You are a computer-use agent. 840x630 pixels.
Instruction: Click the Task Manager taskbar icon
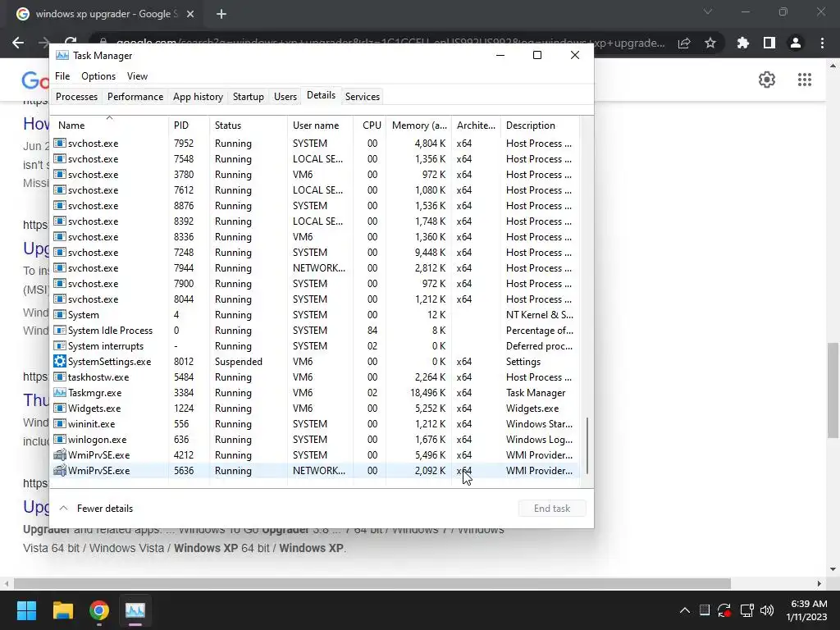135,610
